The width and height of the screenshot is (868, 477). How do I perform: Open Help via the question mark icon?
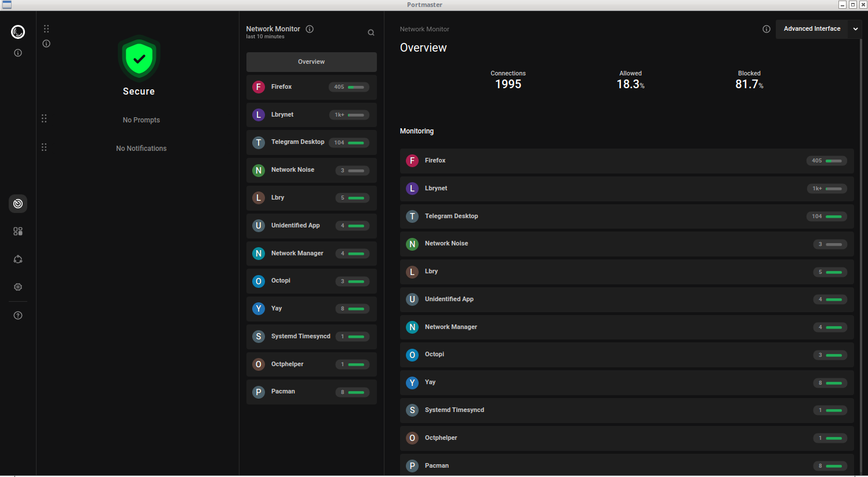coord(18,316)
